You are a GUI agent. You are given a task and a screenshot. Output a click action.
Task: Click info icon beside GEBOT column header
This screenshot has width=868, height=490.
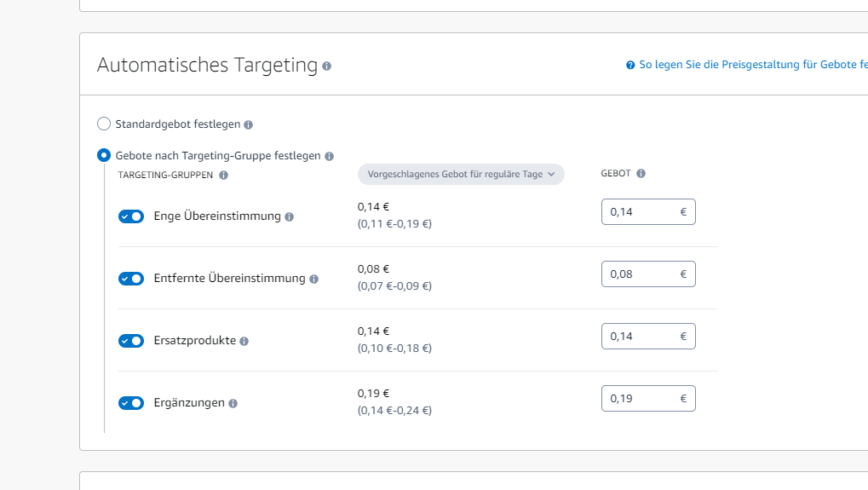tap(641, 173)
